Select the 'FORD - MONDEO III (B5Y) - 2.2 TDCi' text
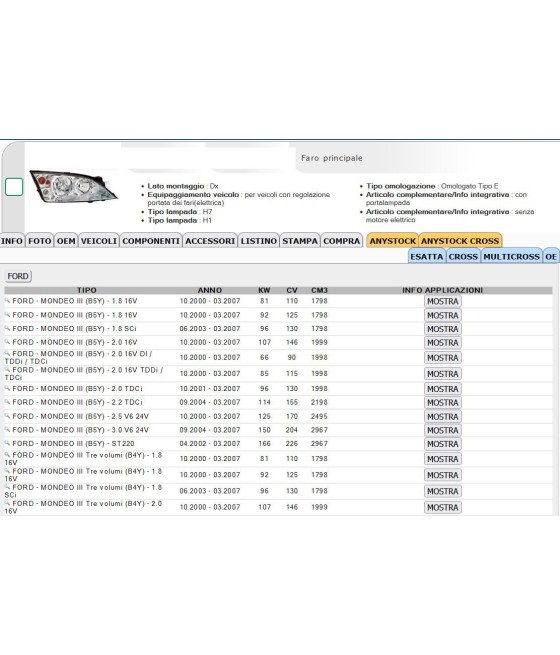Image resolution: width=560 pixels, height=655 pixels. click(x=77, y=402)
